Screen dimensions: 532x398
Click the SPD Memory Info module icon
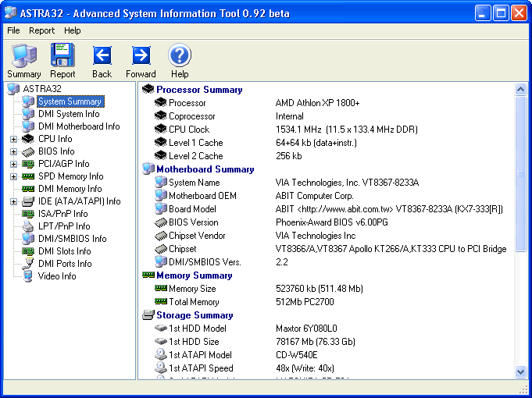pos(28,176)
